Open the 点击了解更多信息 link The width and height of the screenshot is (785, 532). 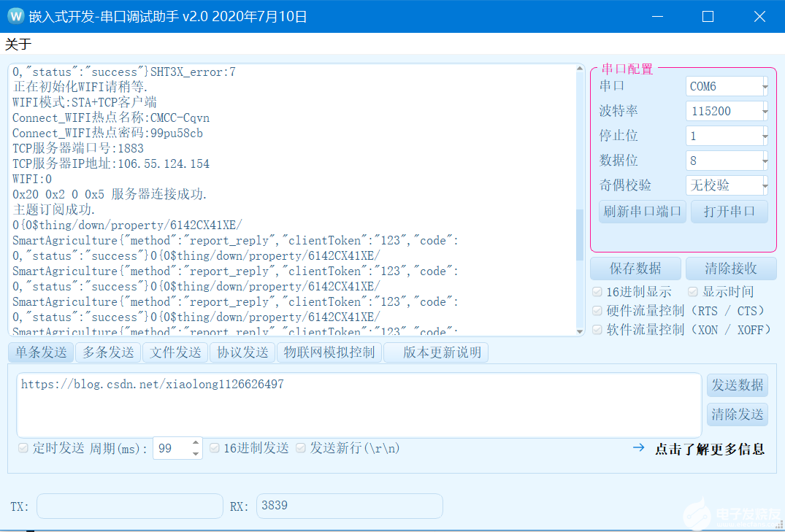point(709,449)
